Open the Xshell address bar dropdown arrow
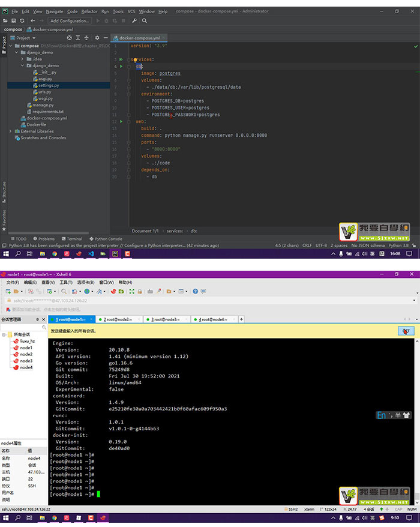Image resolution: width=420 pixels, height=527 pixels. 414,301
